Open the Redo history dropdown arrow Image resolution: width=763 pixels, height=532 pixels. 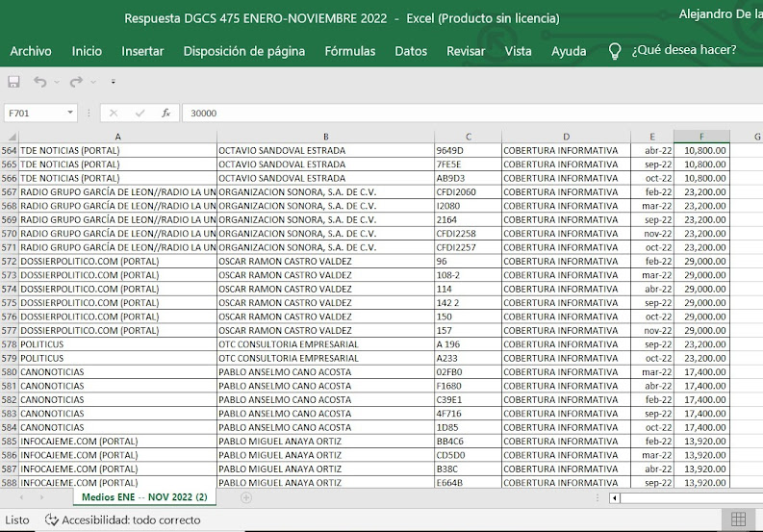[93, 83]
